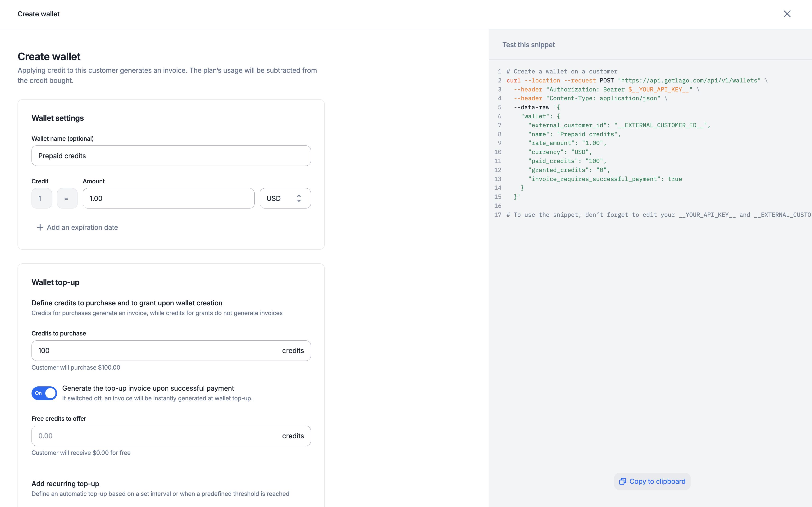Screen dimensions: 812x507
Task: Dismiss the Create wallet dialog via the X icon
Action: 787,14
